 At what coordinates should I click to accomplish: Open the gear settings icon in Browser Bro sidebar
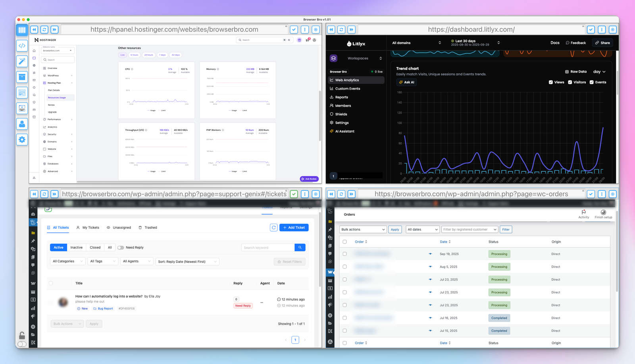pos(22,140)
